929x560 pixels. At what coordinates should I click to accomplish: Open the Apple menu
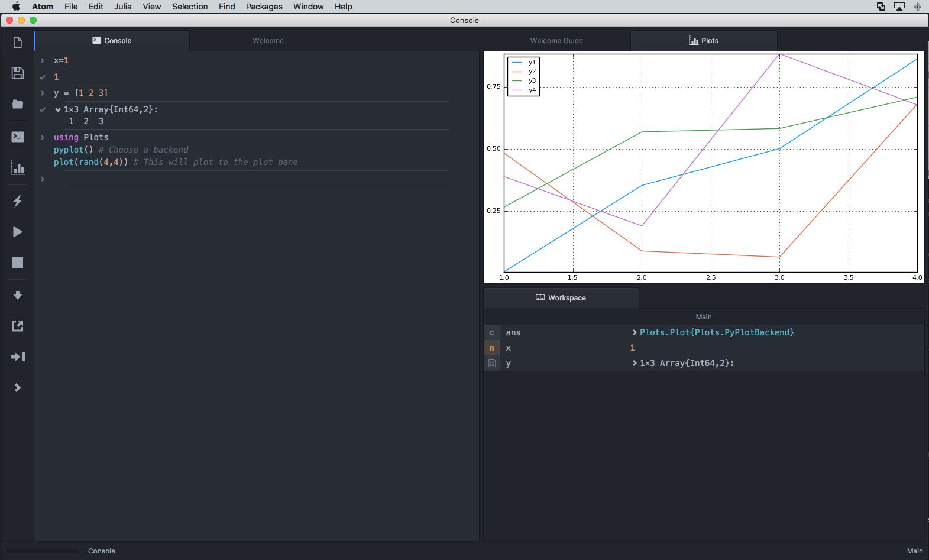(16, 7)
